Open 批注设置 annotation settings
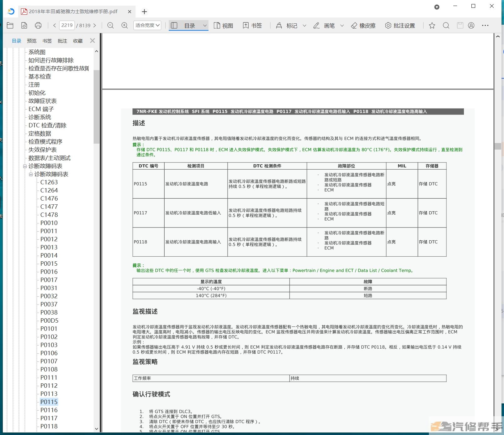Image resolution: width=504 pixels, height=435 pixels. [x=400, y=25]
